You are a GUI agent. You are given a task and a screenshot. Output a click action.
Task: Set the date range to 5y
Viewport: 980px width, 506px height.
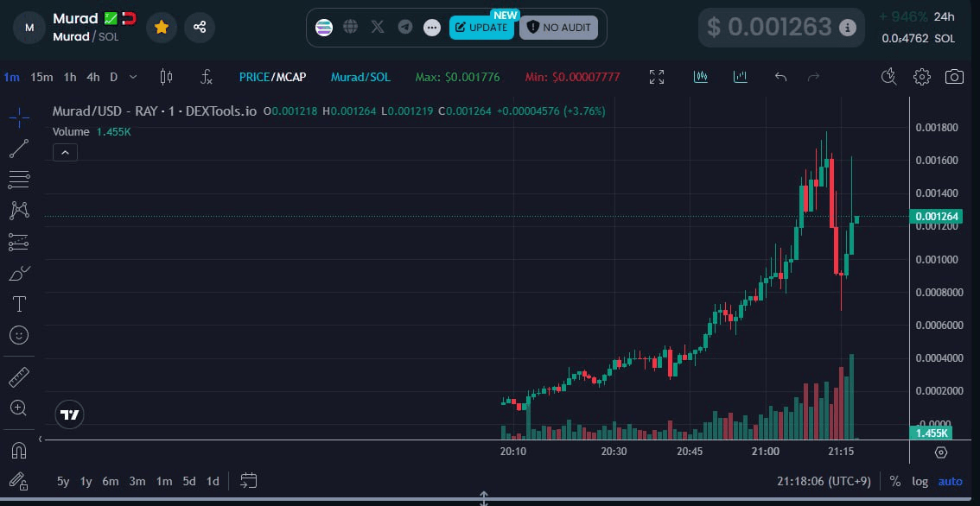[x=63, y=481]
